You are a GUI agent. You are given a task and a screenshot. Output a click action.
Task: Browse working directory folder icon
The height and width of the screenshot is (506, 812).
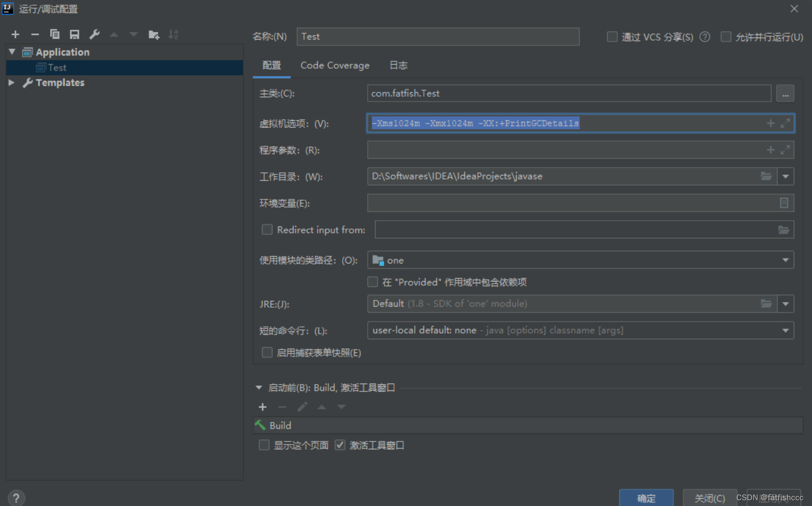coord(766,176)
